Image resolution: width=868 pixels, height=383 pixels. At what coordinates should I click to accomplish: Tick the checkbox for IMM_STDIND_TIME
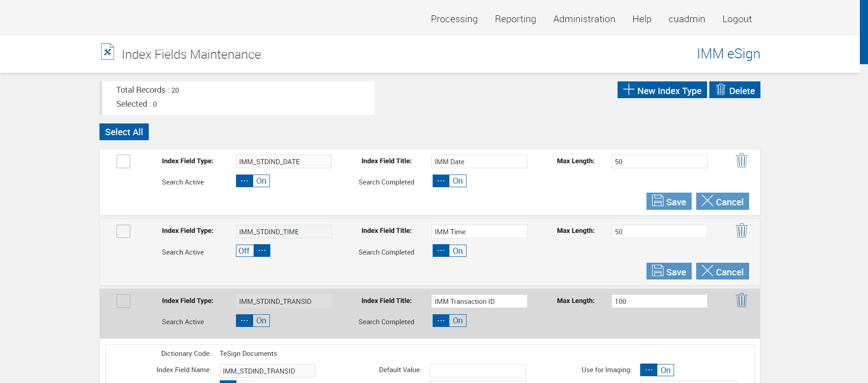(123, 232)
